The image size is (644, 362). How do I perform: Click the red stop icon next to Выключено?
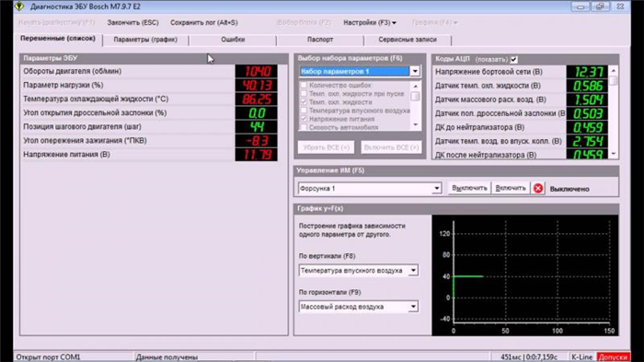point(538,189)
